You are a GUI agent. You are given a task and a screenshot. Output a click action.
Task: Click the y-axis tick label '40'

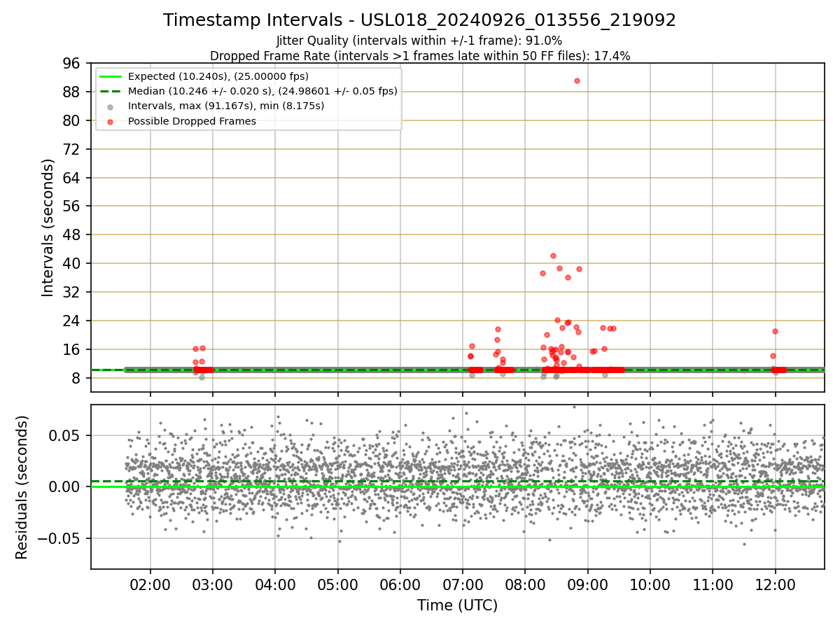(x=72, y=264)
